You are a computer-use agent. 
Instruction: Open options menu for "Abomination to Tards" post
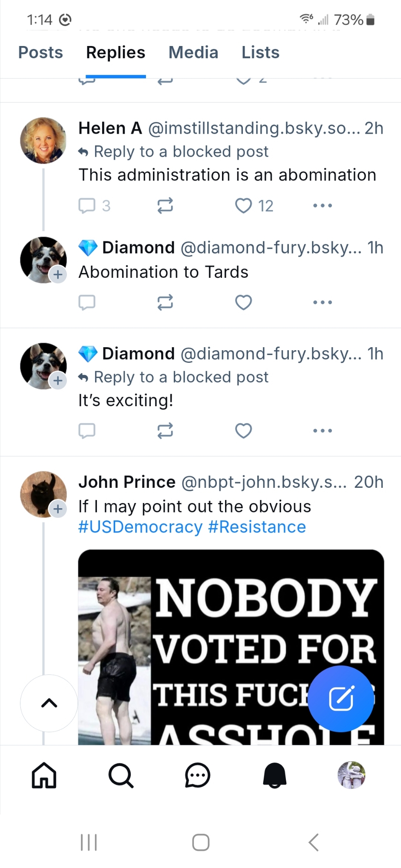coord(322,302)
